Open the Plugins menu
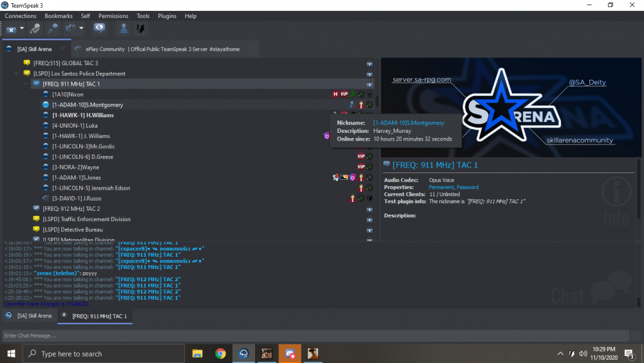This screenshot has width=644, height=363. 167,15
